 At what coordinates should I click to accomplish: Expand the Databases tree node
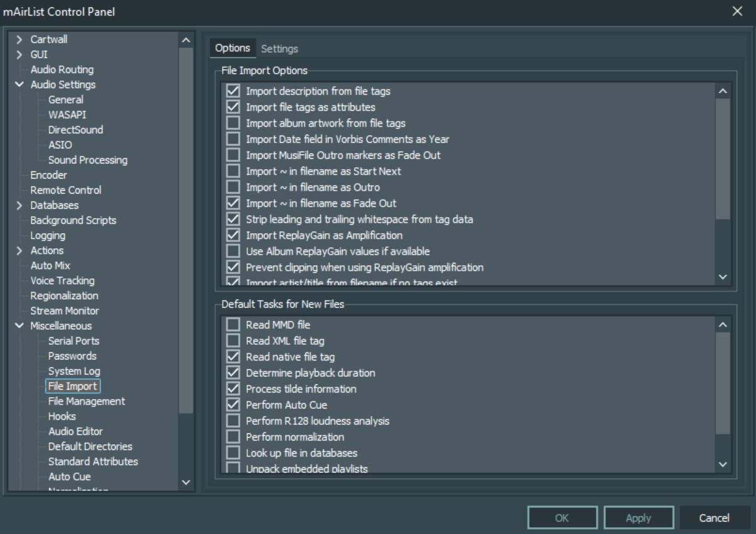click(19, 205)
